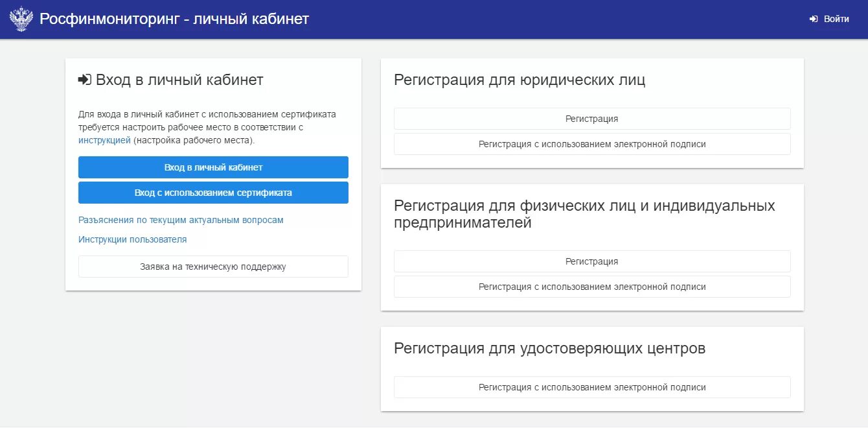
Task: Click the «Войти» link in top bar
Action: [836, 19]
